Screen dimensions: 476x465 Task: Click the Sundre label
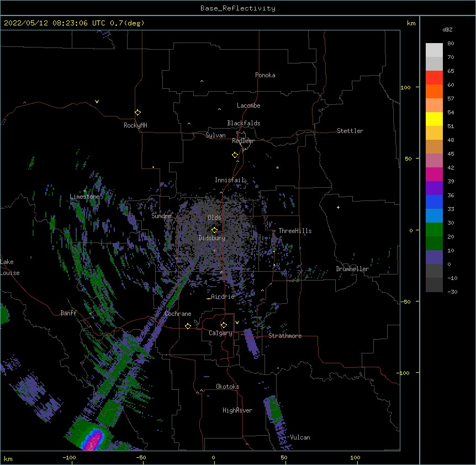point(161,216)
